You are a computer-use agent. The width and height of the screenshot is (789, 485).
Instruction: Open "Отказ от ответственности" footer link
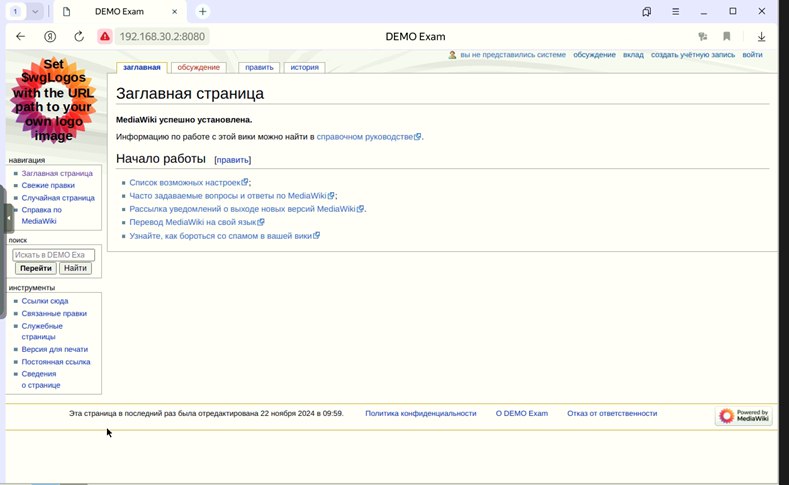coord(612,413)
